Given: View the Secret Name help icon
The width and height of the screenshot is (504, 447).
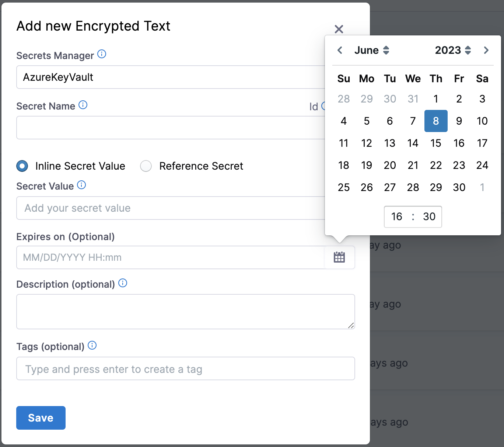Looking at the screenshot, I should [84, 105].
